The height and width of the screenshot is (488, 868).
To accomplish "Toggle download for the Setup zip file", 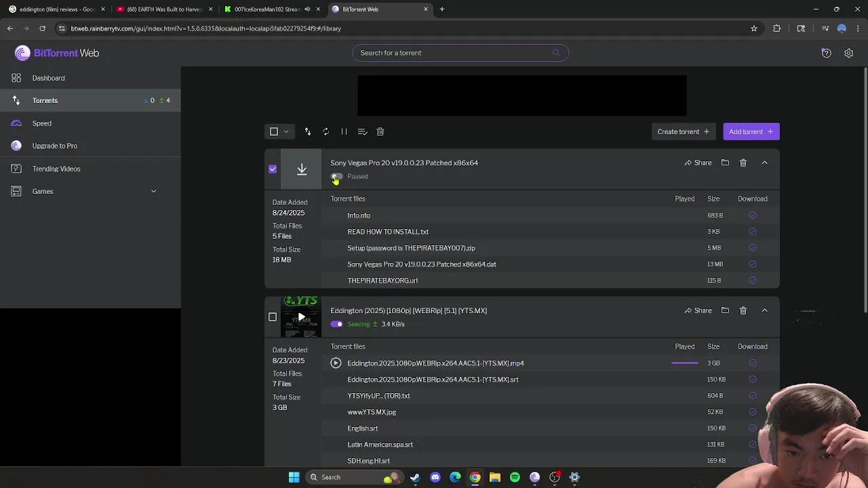I will pyautogui.click(x=753, y=248).
